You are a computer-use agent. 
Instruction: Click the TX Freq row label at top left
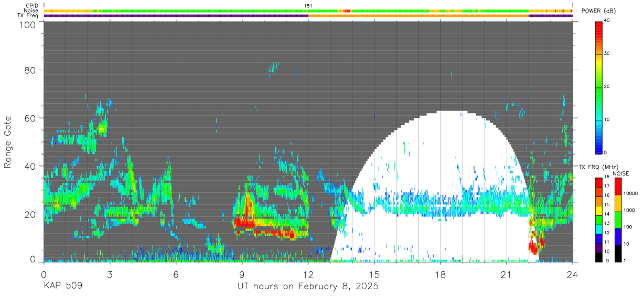pos(28,15)
